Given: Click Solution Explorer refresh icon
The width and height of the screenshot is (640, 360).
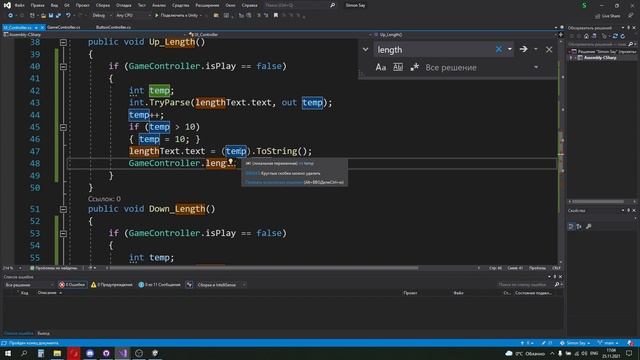Looking at the screenshot, I should pos(622,36).
